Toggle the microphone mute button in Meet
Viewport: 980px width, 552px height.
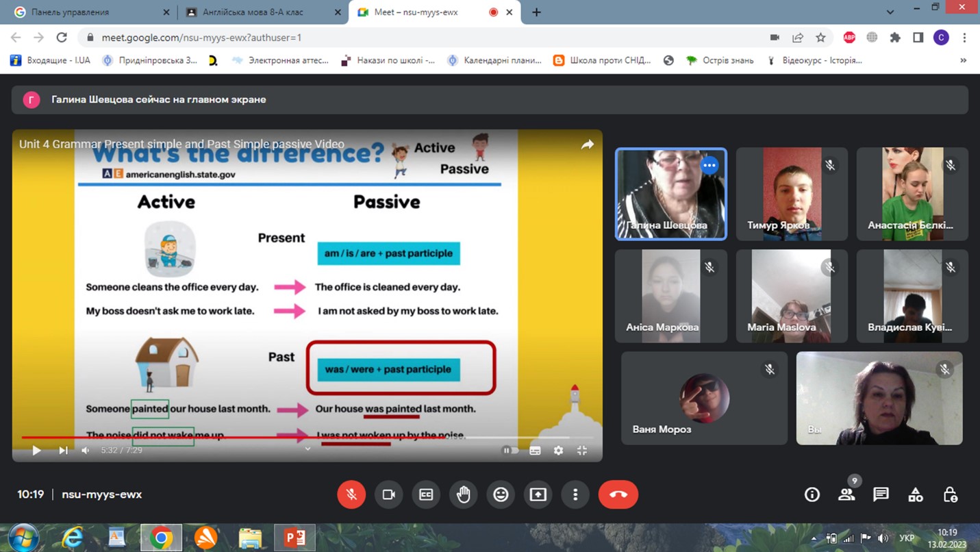pyautogui.click(x=351, y=494)
